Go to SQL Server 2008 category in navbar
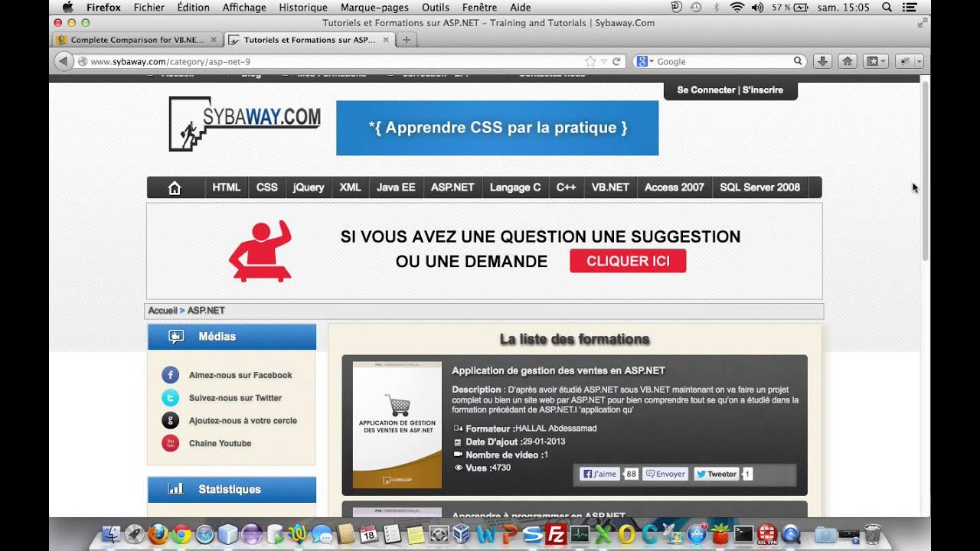 (759, 187)
